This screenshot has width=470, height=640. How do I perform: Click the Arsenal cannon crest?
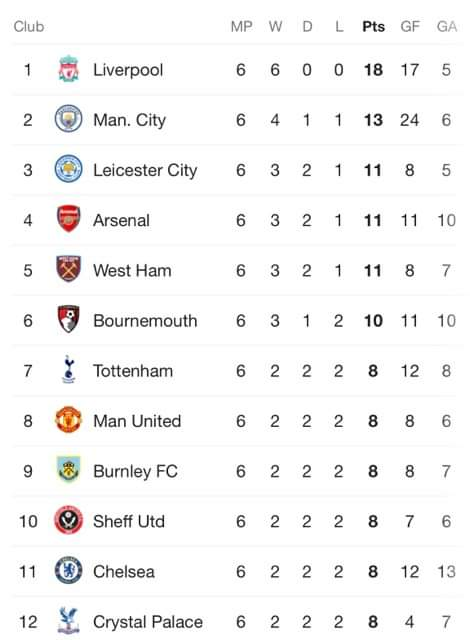(69, 219)
